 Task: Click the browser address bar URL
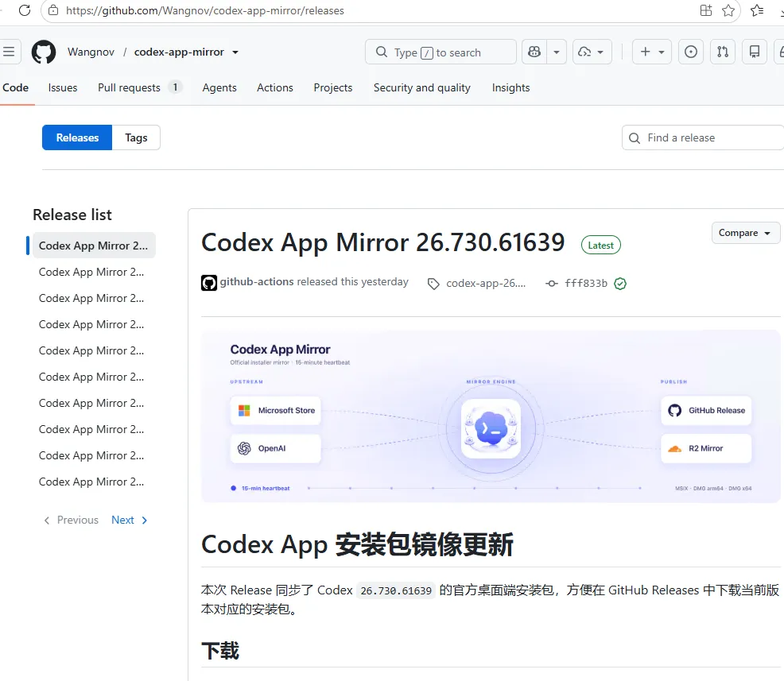point(205,10)
